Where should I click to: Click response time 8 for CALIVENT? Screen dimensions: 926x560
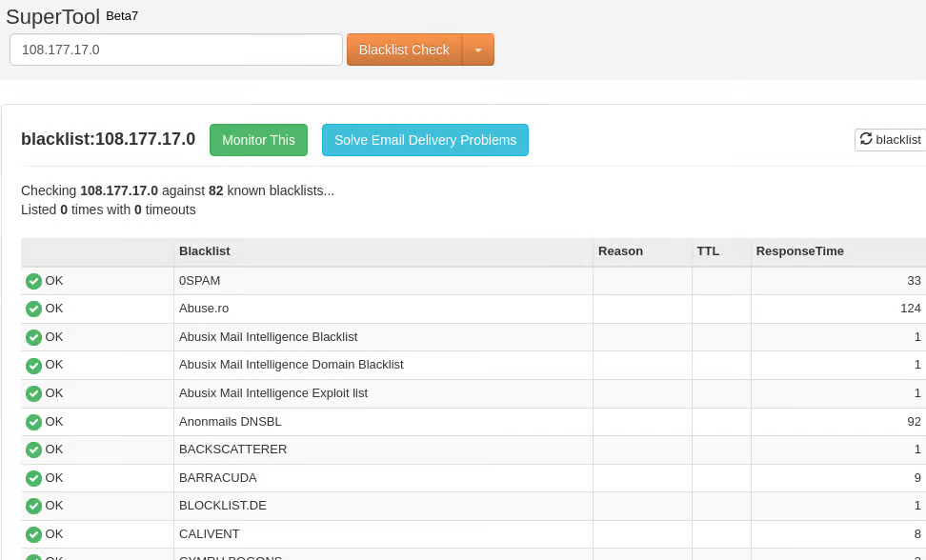pos(917,534)
